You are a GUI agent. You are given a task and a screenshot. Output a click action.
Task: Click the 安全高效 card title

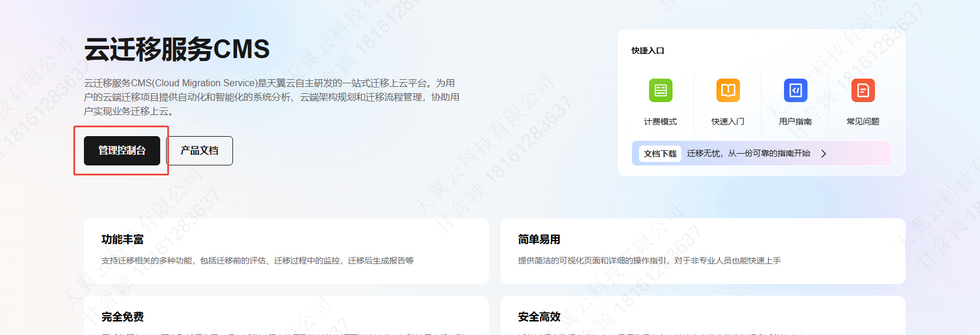click(539, 317)
